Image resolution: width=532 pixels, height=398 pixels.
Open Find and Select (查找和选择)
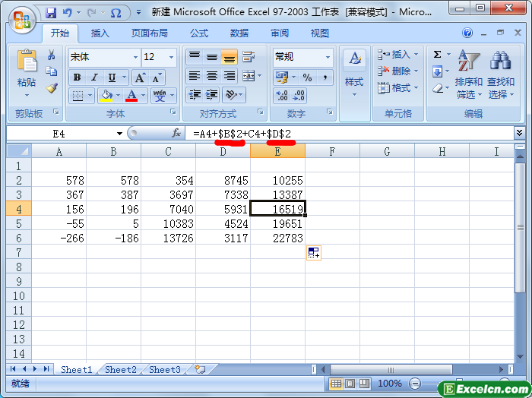501,76
